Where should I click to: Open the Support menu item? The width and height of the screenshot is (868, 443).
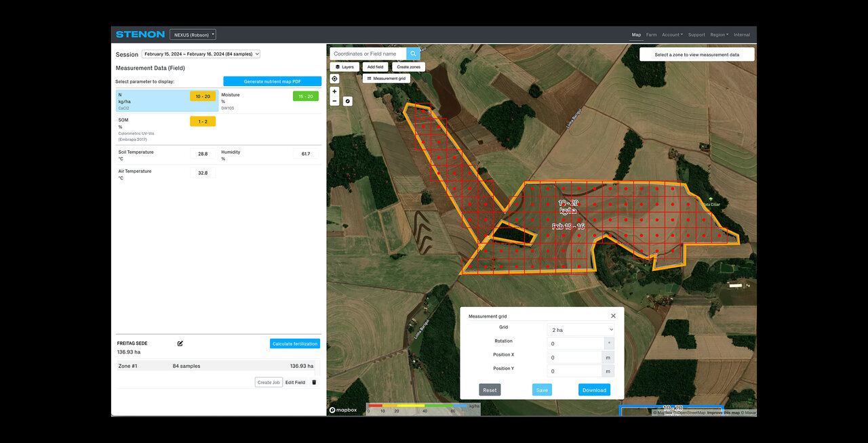(x=696, y=35)
